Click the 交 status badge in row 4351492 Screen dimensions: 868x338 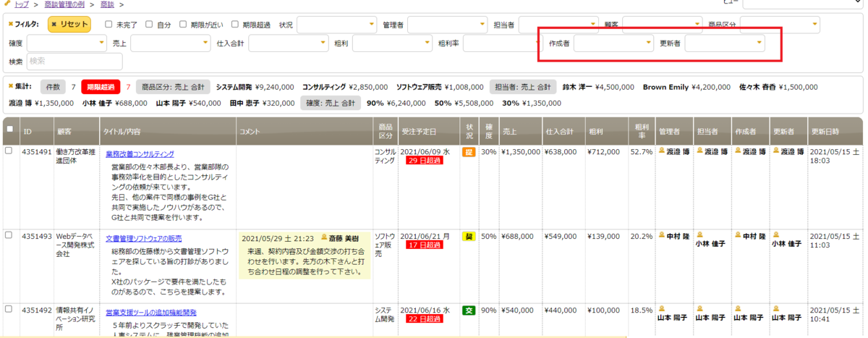click(x=469, y=310)
